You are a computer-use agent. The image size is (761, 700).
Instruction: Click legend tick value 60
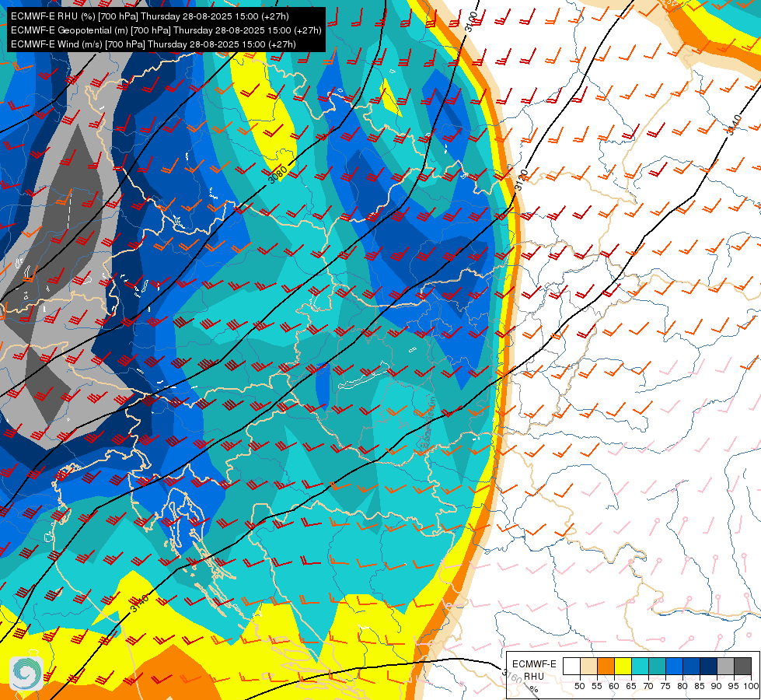click(614, 686)
